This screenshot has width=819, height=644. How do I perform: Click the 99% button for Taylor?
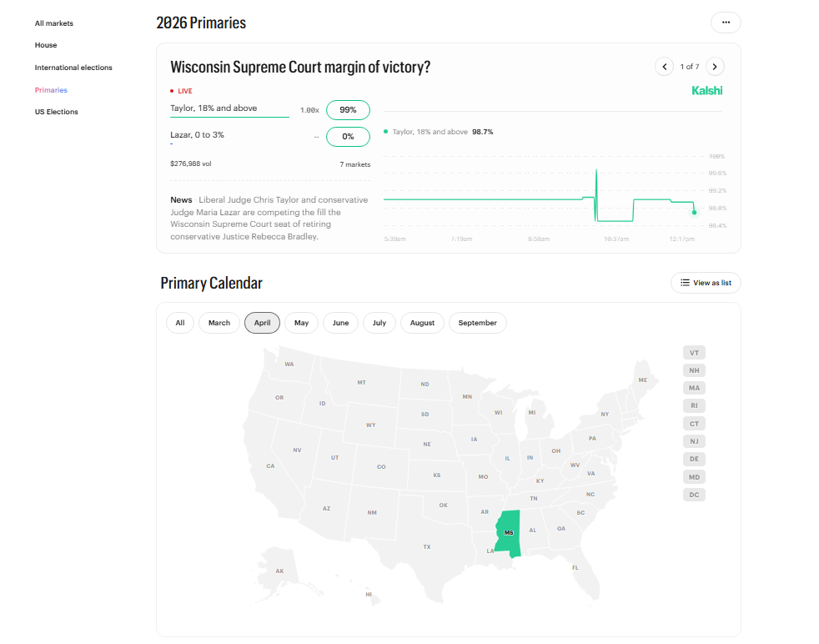coord(348,109)
